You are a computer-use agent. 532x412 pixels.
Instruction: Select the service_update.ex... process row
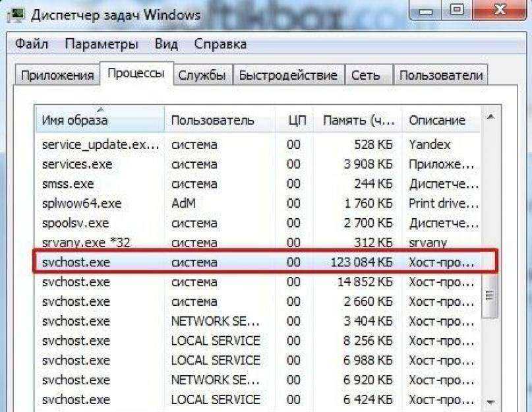pyautogui.click(x=258, y=144)
